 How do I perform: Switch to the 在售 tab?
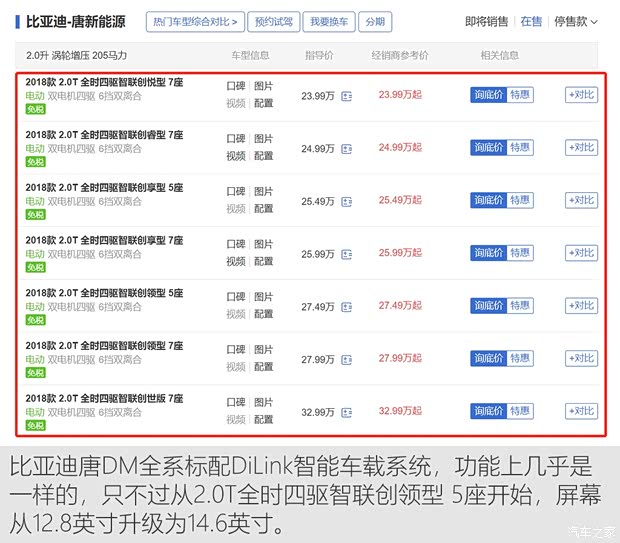click(531, 21)
